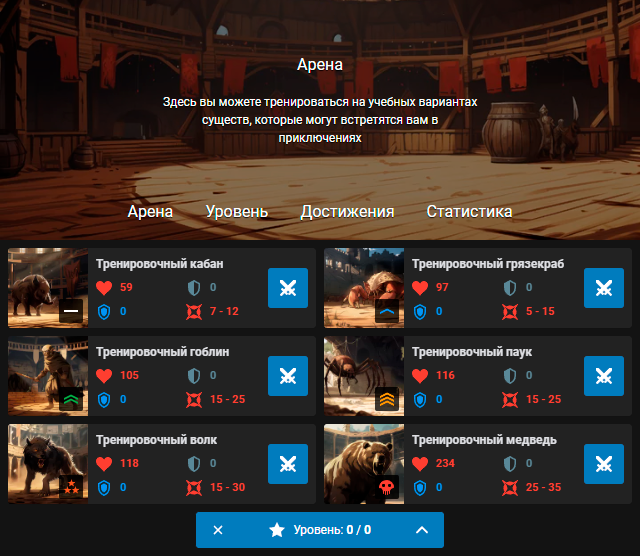Attack the Тренировочный кабан with crossed swords button
This screenshot has width=640, height=556.
click(288, 288)
